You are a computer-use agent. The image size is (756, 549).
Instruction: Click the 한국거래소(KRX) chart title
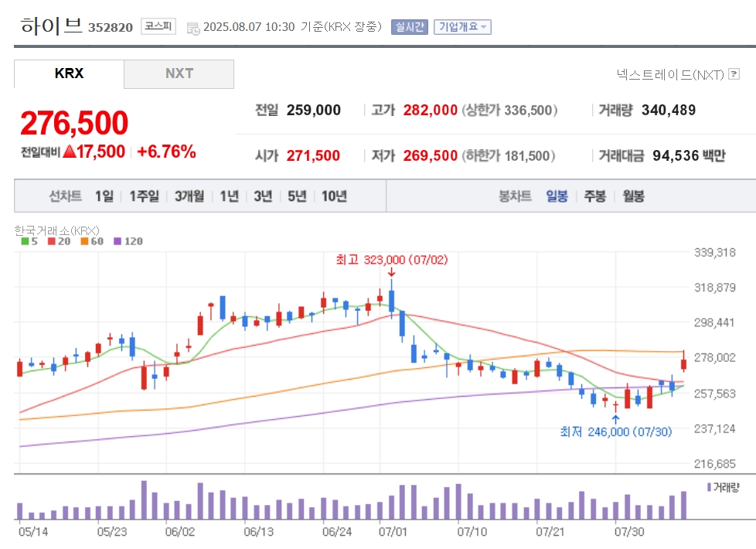pos(57,230)
